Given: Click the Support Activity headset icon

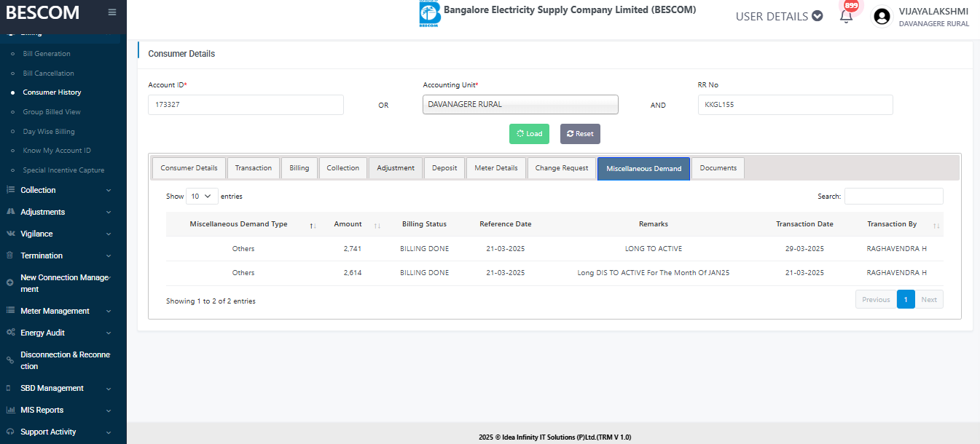Looking at the screenshot, I should (10, 432).
